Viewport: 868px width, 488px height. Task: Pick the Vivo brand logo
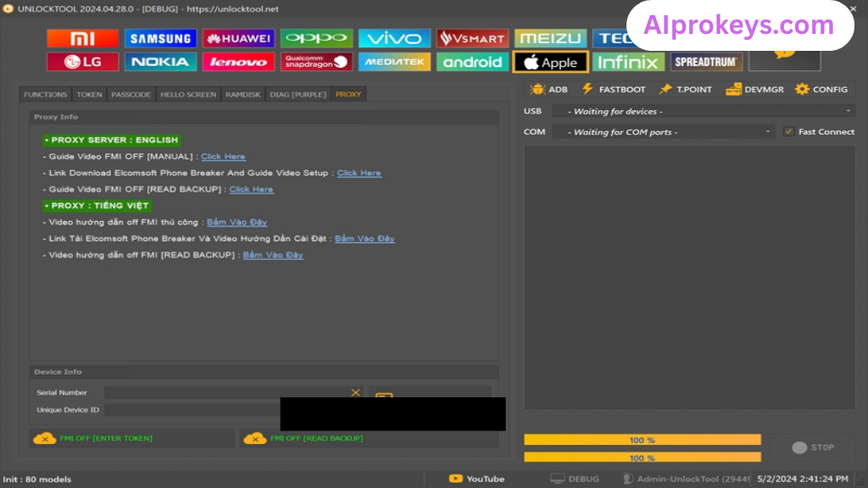tap(395, 38)
